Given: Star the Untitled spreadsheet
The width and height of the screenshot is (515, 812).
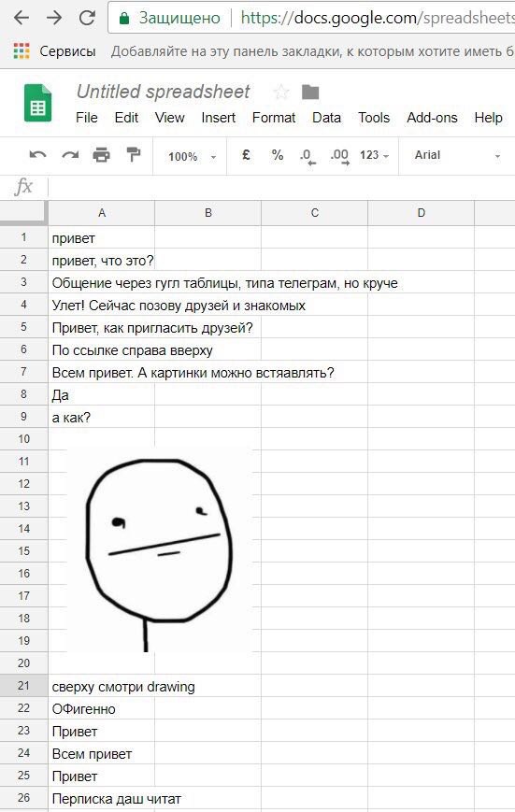Looking at the screenshot, I should point(280,93).
